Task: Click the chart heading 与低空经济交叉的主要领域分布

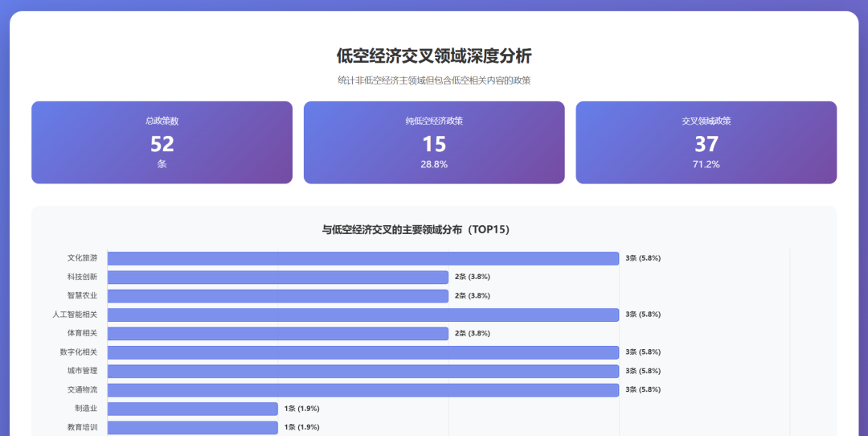Action: tap(416, 229)
